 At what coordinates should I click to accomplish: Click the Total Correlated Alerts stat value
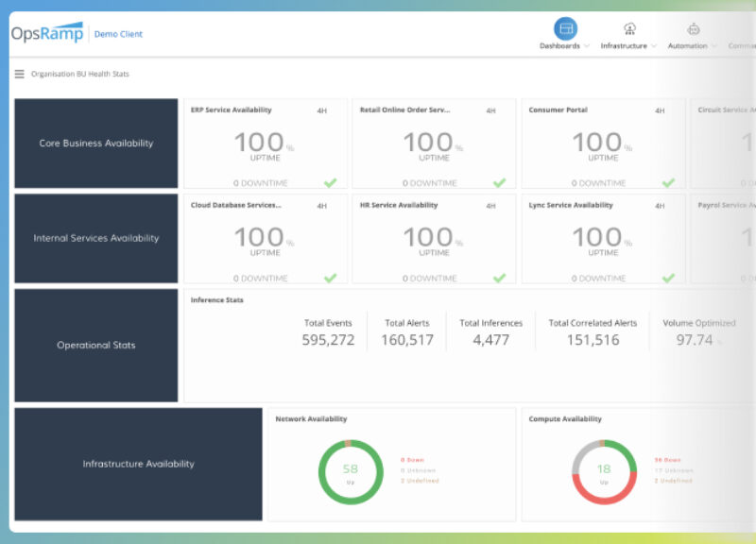click(x=593, y=336)
